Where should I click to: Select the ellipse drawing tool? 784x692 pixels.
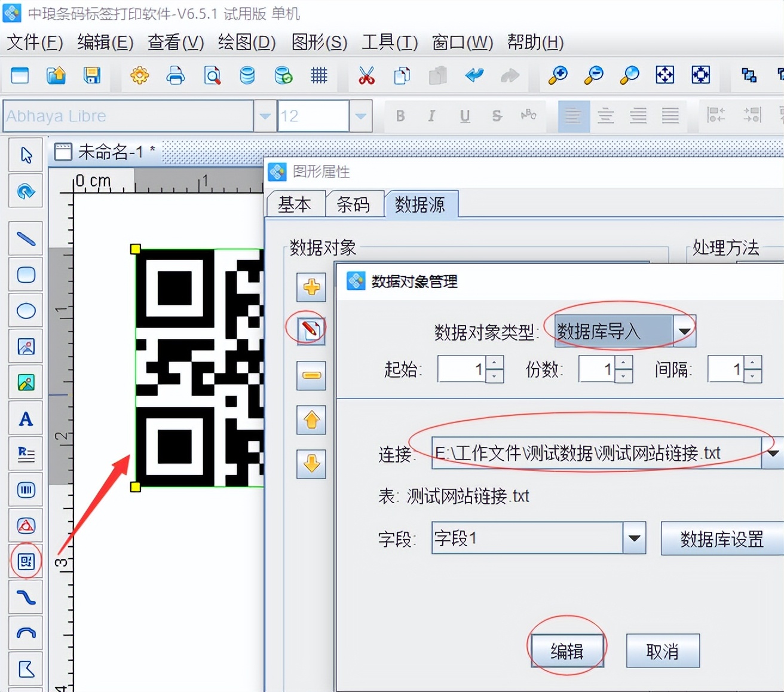point(26,310)
